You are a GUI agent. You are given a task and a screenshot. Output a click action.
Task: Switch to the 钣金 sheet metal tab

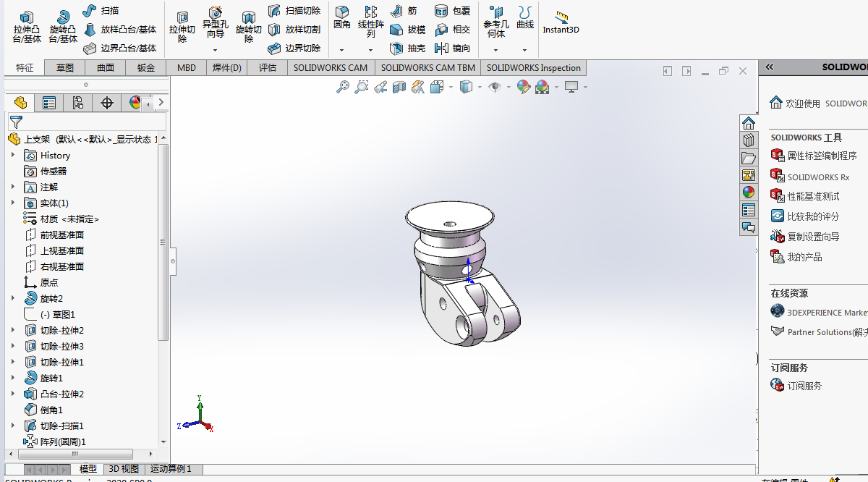146,68
